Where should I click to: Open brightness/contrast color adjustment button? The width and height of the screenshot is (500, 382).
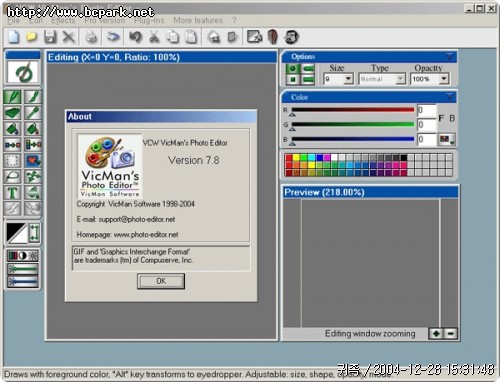(x=23, y=256)
